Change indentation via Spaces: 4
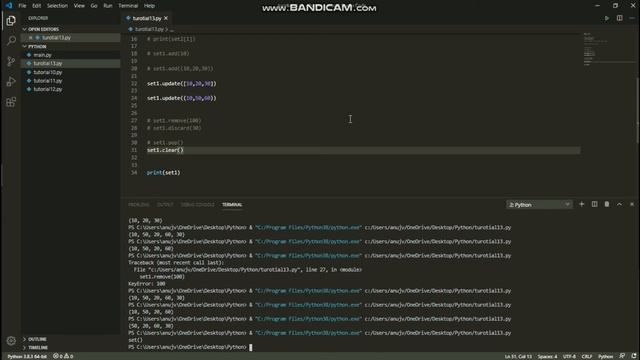 tap(547, 356)
